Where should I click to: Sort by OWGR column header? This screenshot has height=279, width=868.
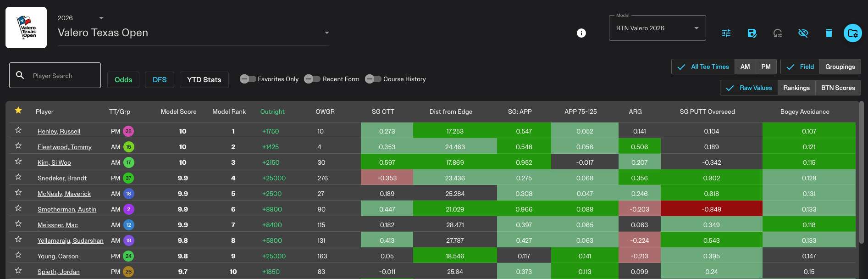click(325, 112)
